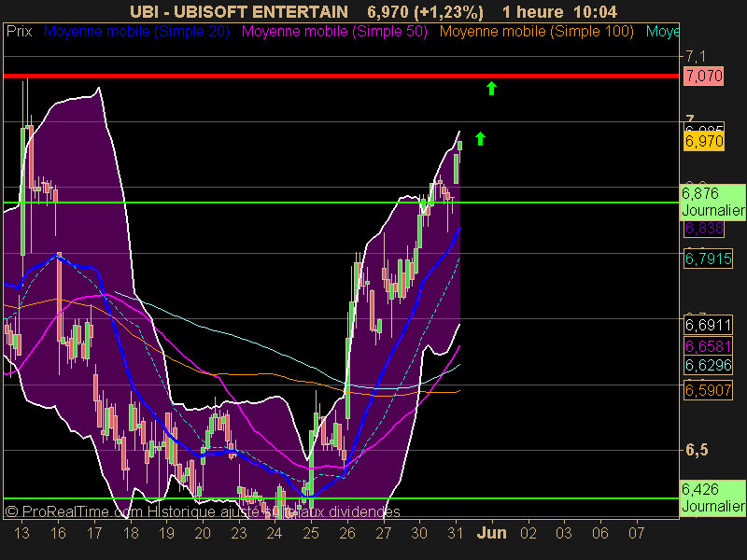747x560 pixels.
Task: Click date label 13 on time axis
Action: tap(21, 533)
